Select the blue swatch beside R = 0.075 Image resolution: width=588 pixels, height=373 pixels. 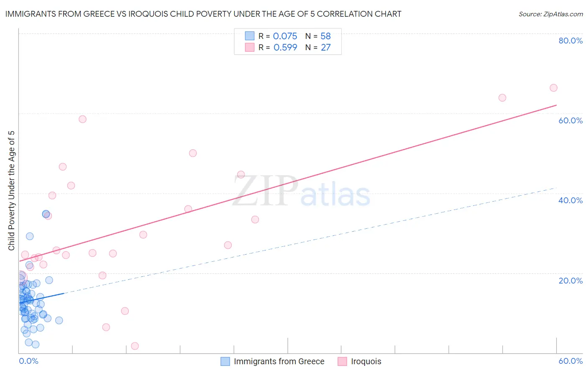(x=250, y=36)
